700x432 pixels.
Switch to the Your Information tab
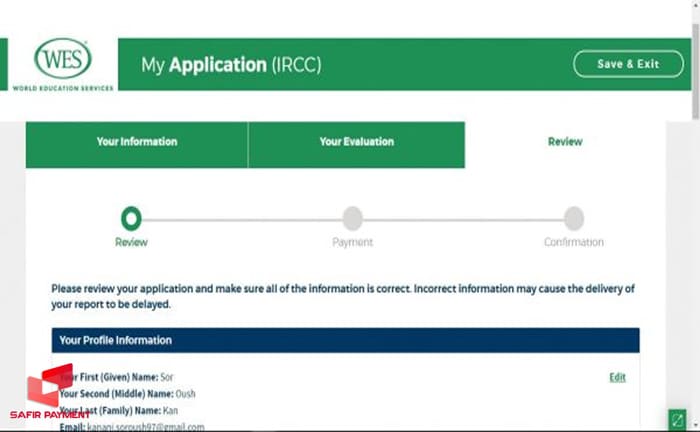point(137,142)
